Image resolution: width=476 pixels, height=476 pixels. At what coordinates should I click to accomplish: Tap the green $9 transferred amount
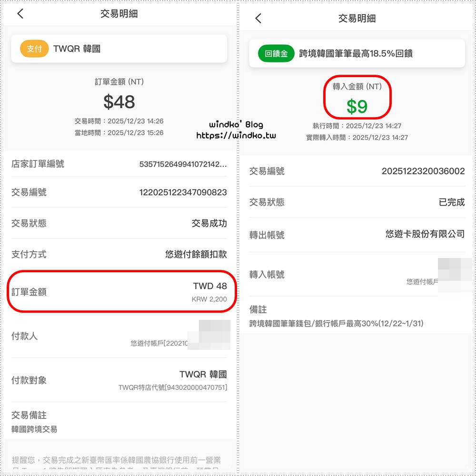357,106
